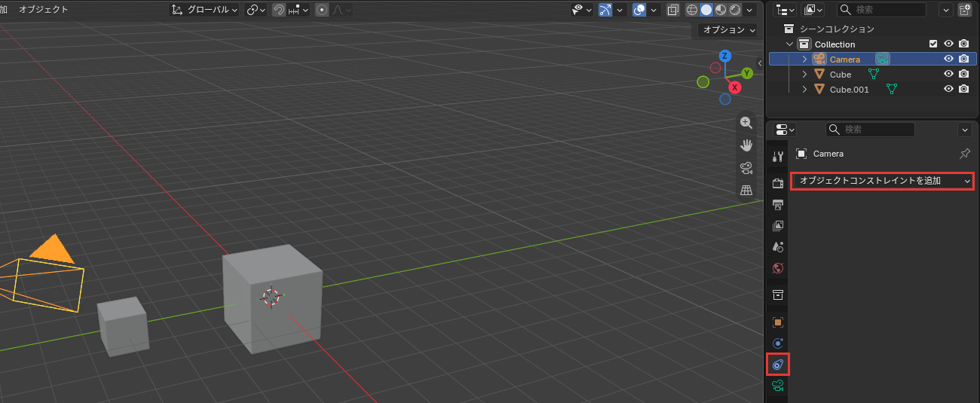Disable Cube.001 in renders

(963, 89)
